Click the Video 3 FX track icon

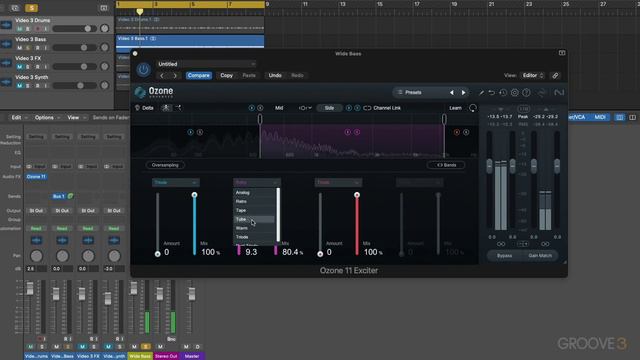(6, 63)
